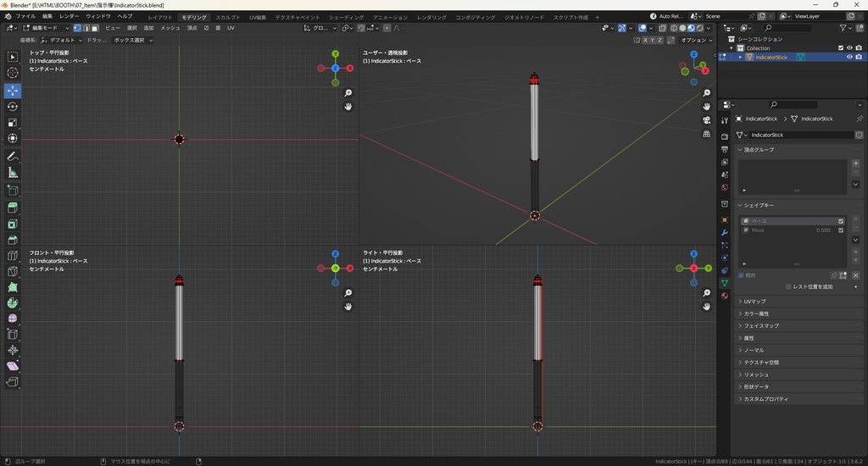Toggle X-ray display in the header
Viewport: 868px width, 466px height.
point(663,28)
